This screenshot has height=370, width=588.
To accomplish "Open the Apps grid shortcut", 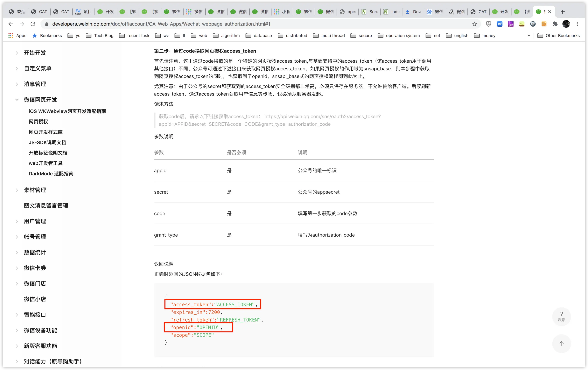I will point(17,36).
